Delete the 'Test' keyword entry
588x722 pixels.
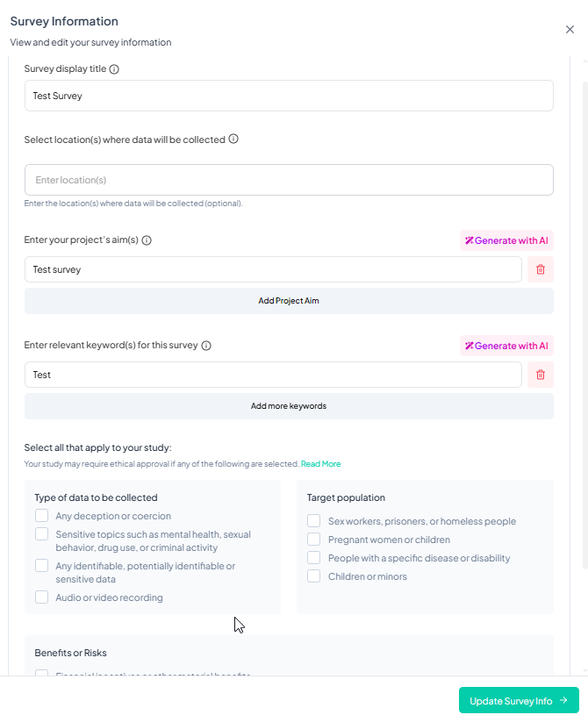tap(541, 375)
